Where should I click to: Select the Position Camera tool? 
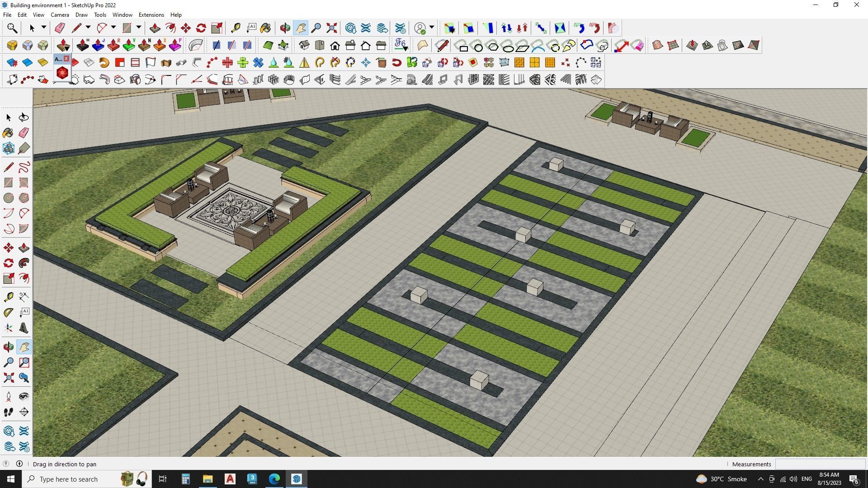point(9,396)
